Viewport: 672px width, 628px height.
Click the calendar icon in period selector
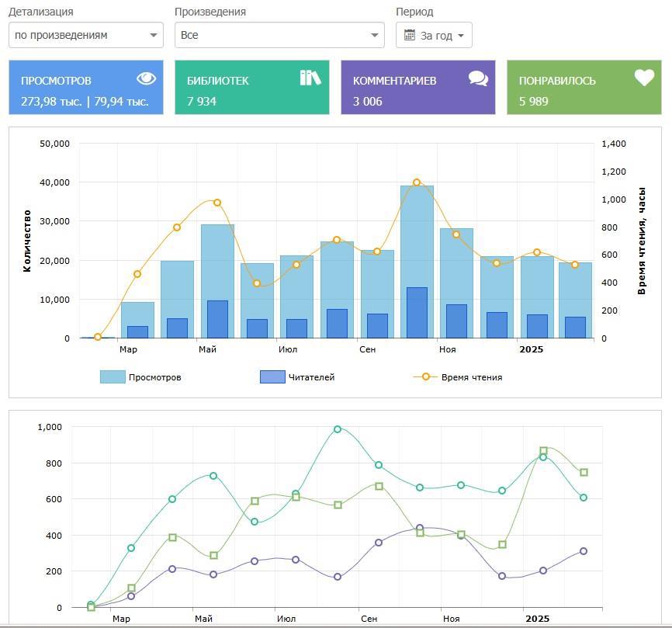pos(410,35)
